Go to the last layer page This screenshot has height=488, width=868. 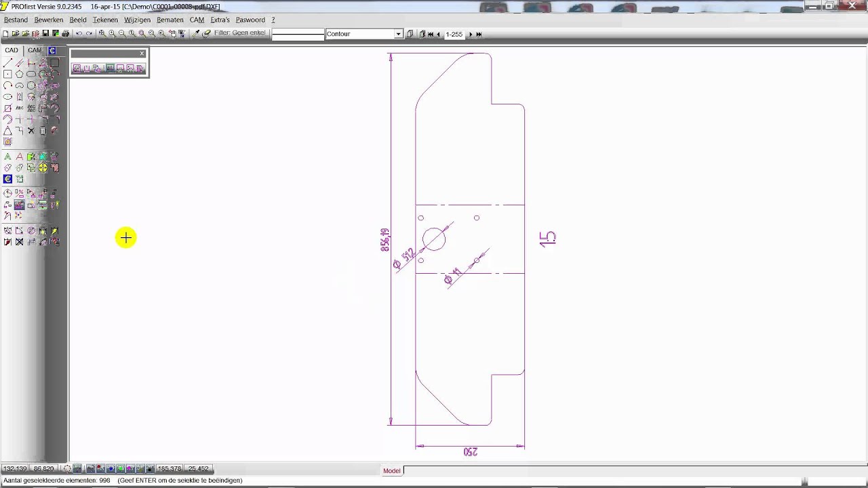479,34
